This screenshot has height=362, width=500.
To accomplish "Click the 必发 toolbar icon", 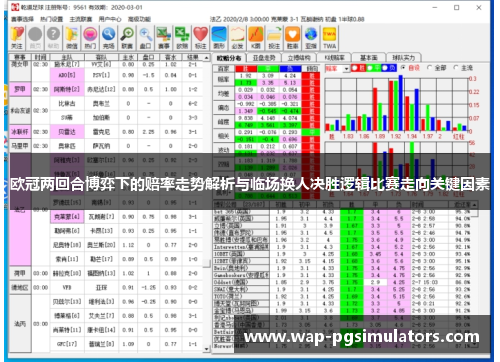I will (237, 38).
